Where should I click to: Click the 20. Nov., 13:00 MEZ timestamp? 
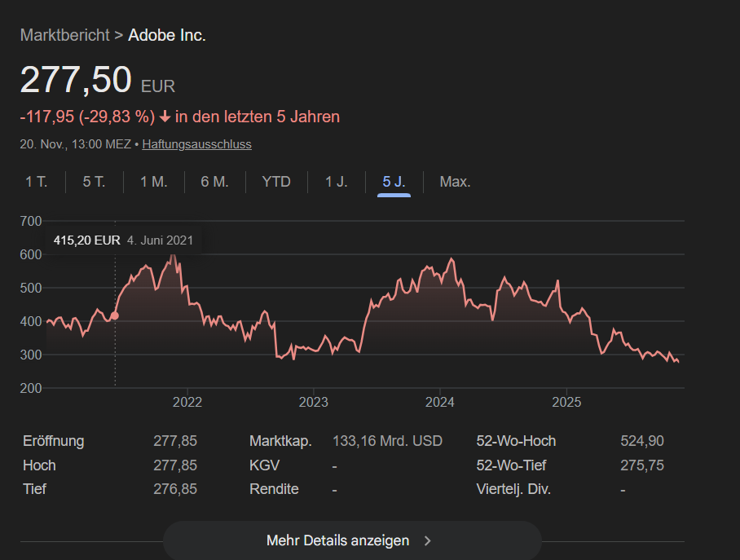click(76, 144)
